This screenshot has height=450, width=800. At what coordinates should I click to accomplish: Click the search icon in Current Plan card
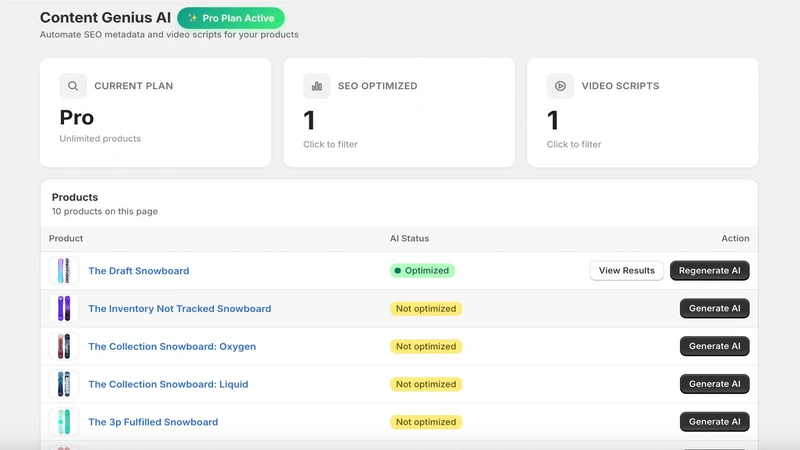click(73, 86)
